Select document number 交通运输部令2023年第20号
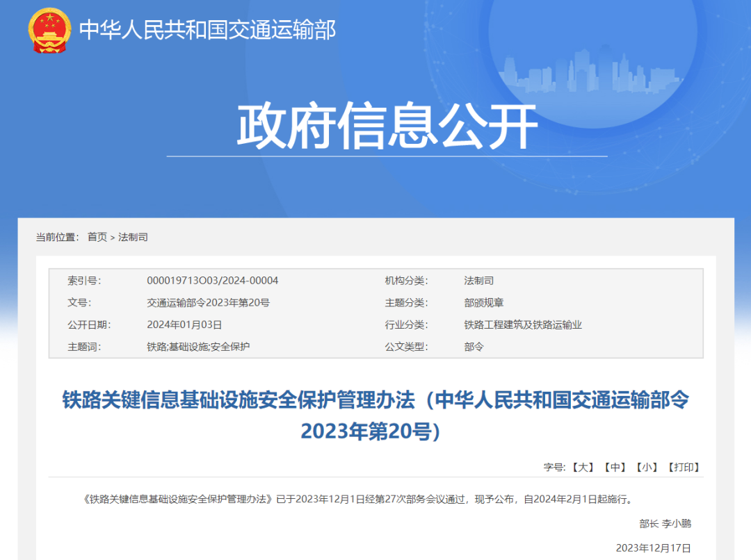Image resolution: width=751 pixels, height=560 pixels. coord(209,302)
